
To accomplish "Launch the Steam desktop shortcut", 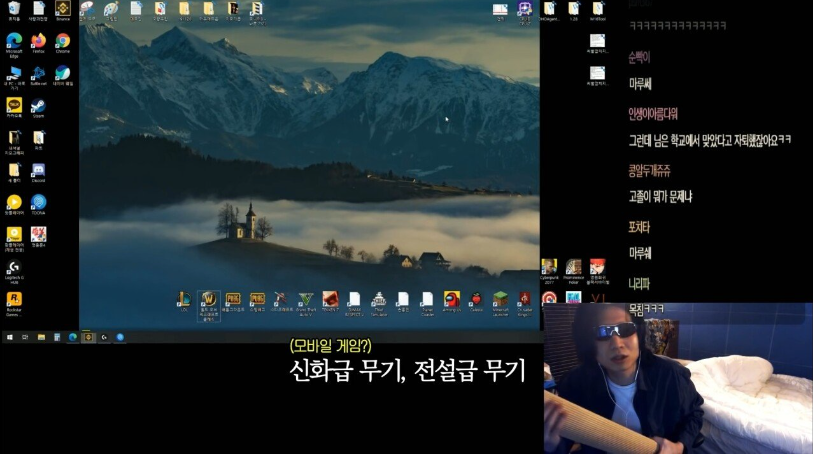I will (38, 108).
